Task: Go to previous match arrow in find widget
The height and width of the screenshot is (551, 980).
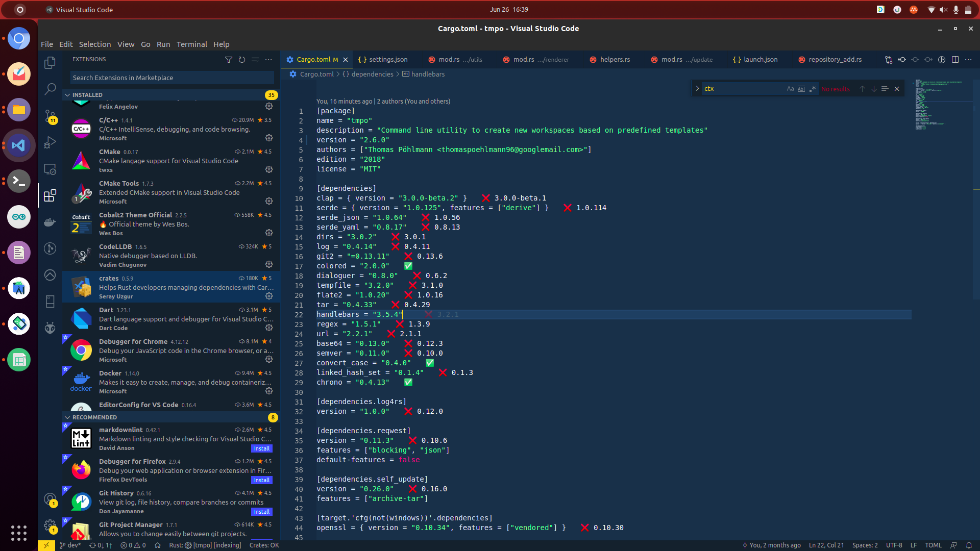Action: (862, 89)
